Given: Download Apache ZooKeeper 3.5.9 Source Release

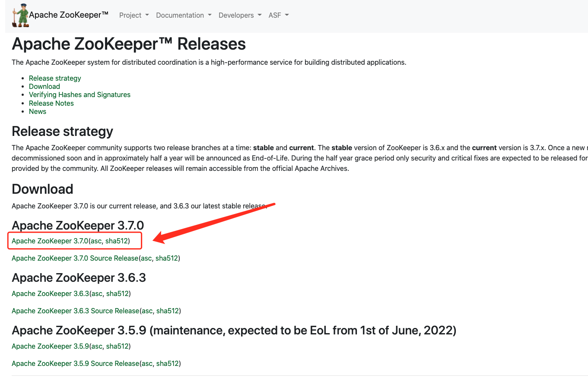Looking at the screenshot, I should pyautogui.click(x=75, y=363).
